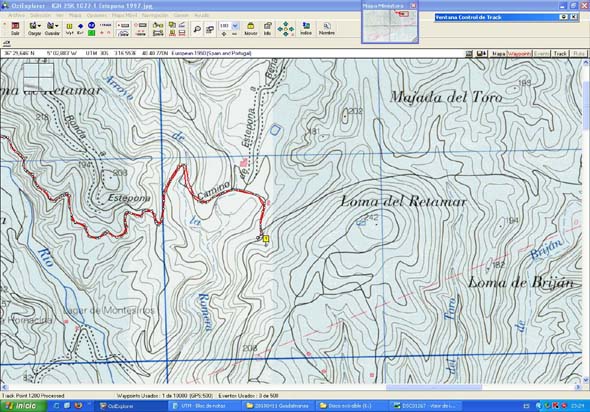Click the blue circle map feature icon
The image size is (590, 412).
point(91,25)
